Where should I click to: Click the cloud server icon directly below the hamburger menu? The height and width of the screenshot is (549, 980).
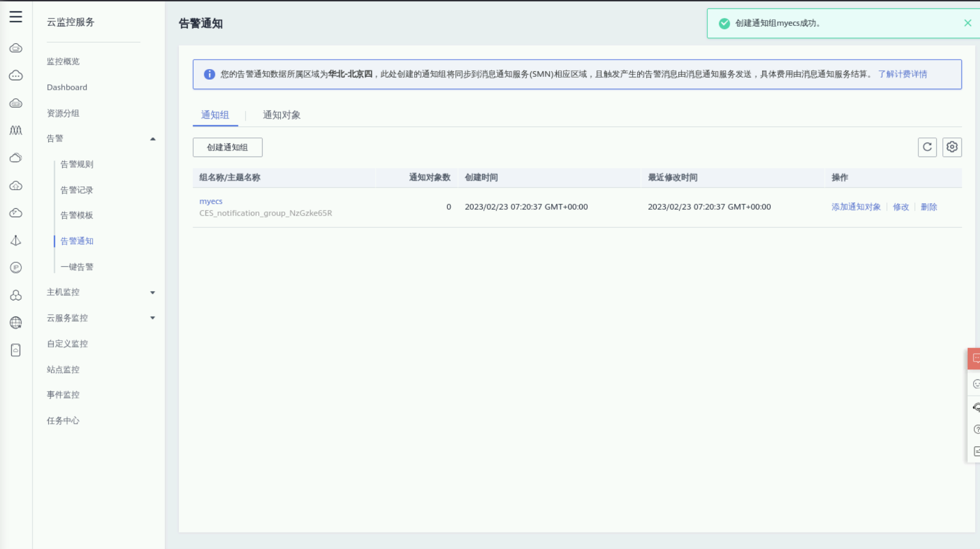16,48
